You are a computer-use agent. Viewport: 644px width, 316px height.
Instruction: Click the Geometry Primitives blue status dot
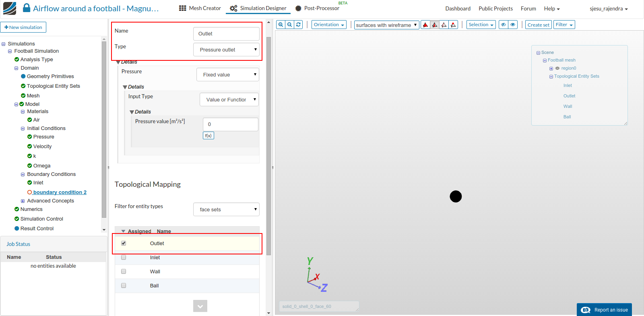23,76
